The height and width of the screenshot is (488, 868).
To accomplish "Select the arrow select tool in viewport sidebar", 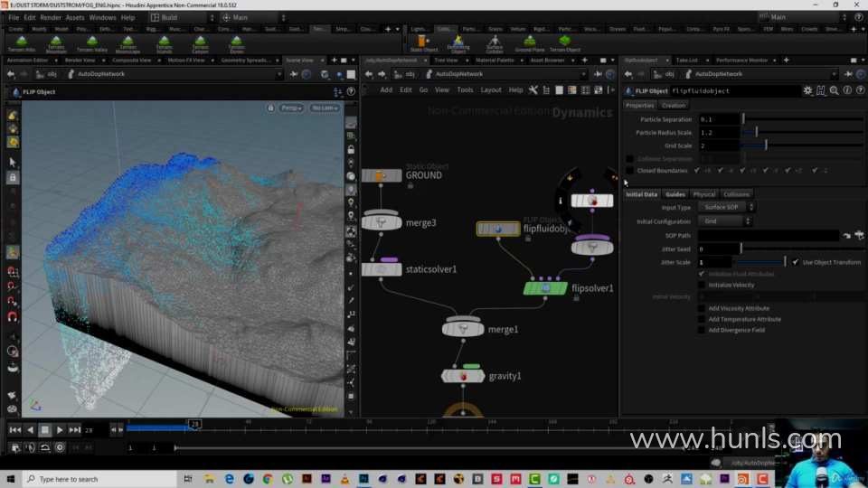I will [x=12, y=162].
